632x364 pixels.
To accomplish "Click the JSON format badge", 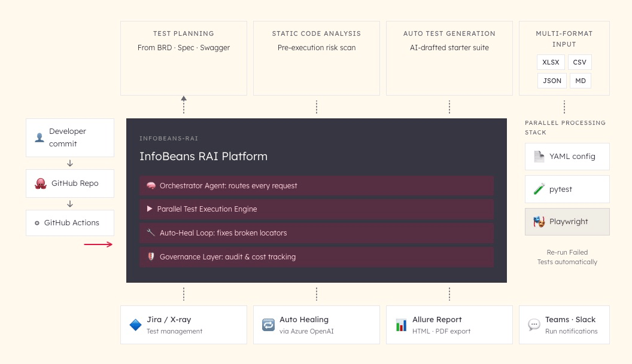I will click(552, 80).
